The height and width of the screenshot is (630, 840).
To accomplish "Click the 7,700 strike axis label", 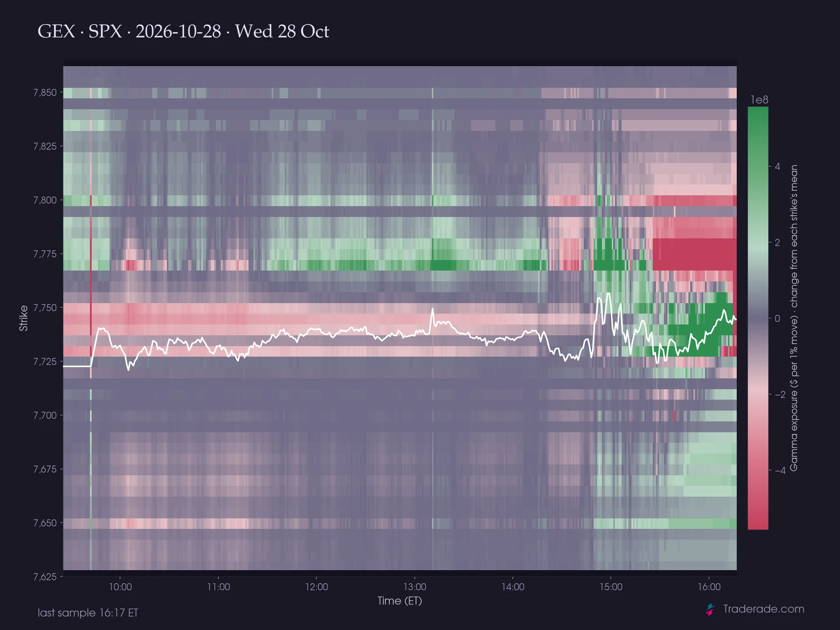I will pos(45,415).
